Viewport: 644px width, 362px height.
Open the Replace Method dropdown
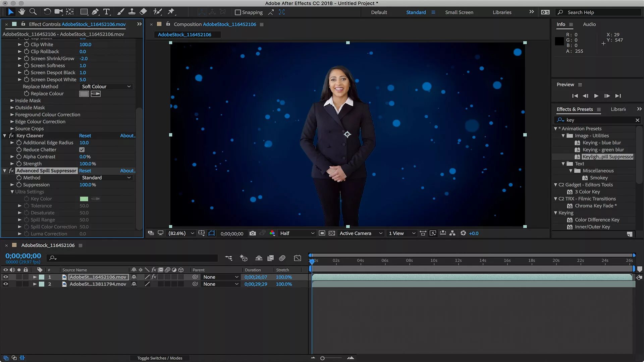[x=105, y=86]
